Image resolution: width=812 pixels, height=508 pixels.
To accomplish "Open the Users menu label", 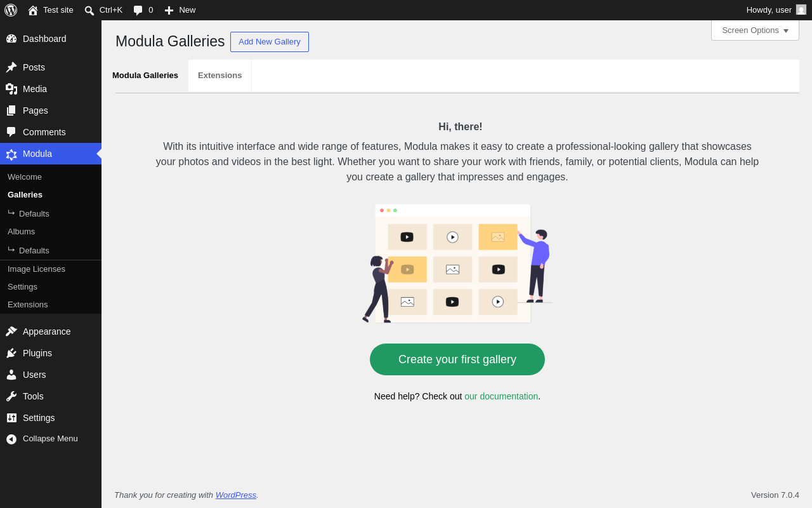I will click(34, 375).
